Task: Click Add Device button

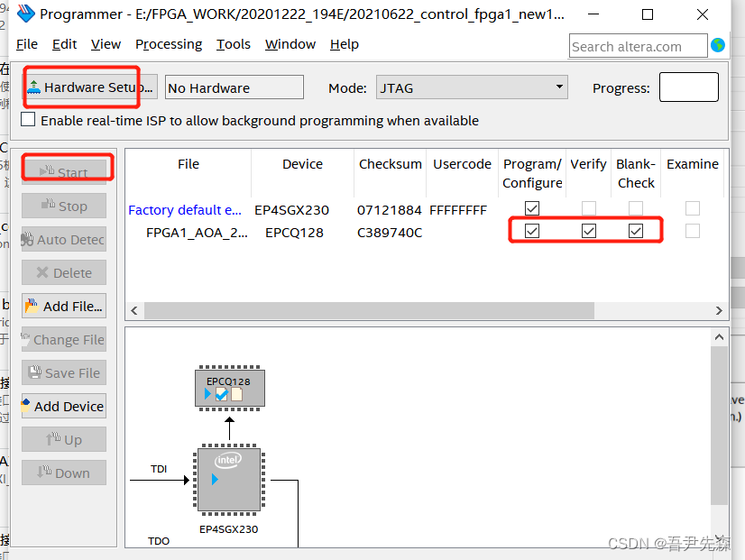Action: pos(64,406)
